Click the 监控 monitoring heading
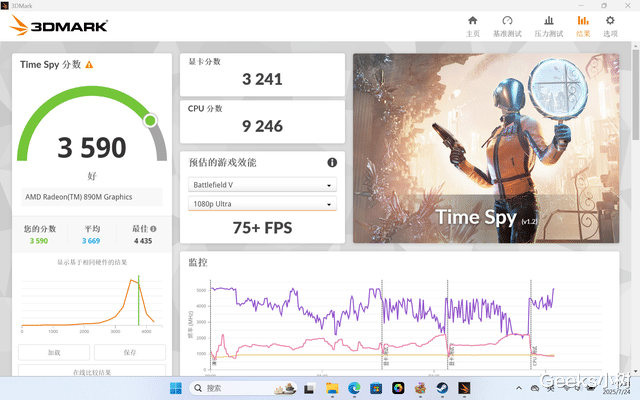 [x=198, y=262]
